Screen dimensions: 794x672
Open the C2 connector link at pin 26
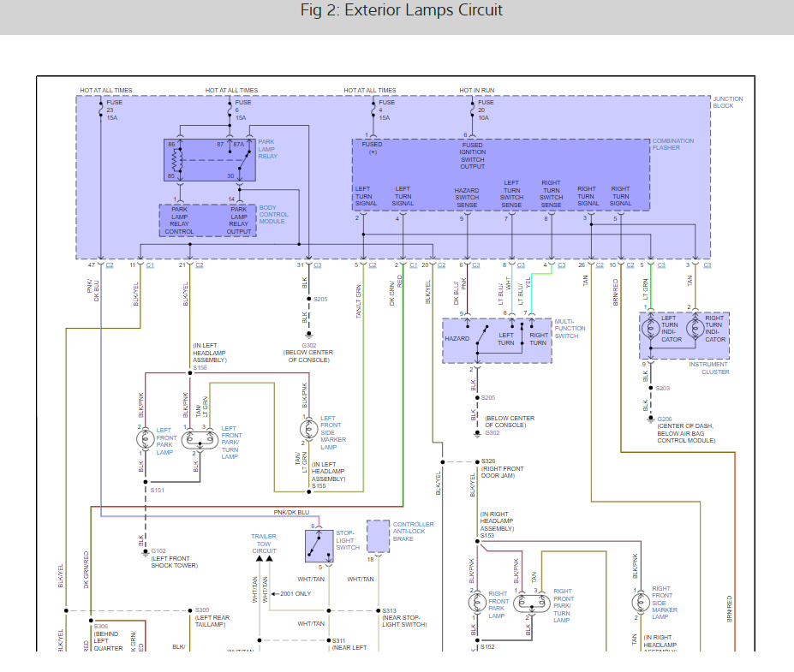600,265
